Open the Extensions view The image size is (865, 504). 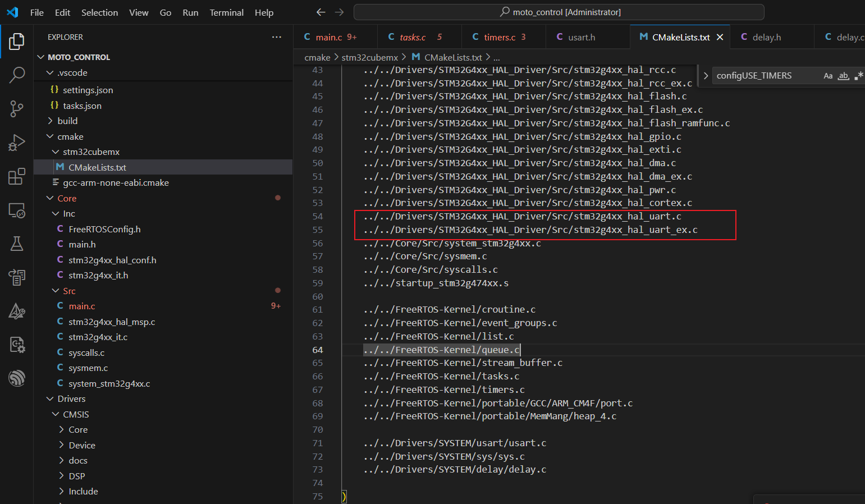(x=17, y=176)
